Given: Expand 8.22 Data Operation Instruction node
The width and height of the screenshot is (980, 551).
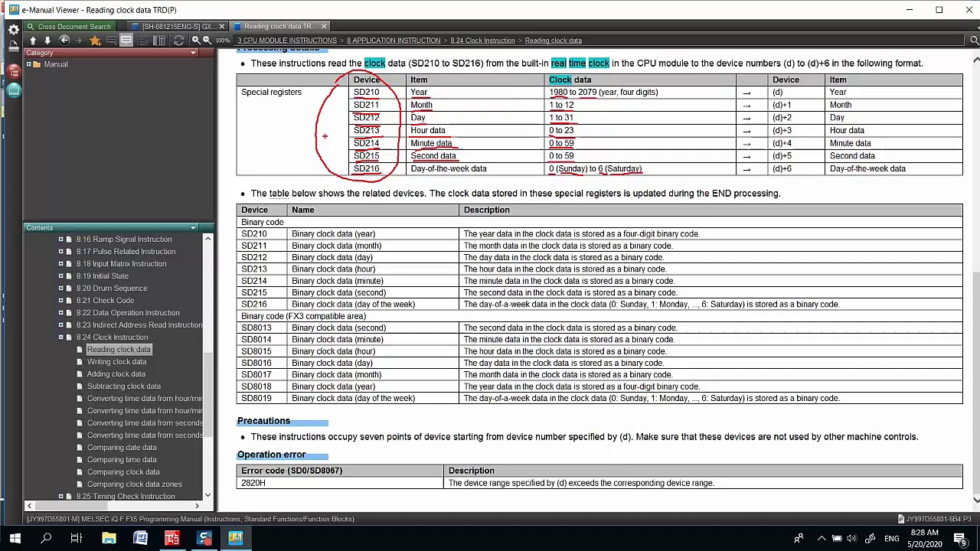Looking at the screenshot, I should coord(60,312).
